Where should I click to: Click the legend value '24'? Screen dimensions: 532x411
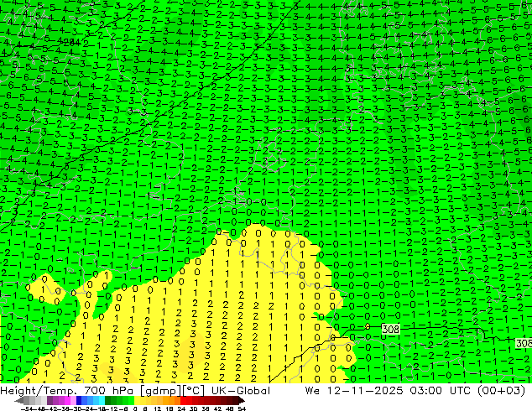pyautogui.click(x=181, y=408)
